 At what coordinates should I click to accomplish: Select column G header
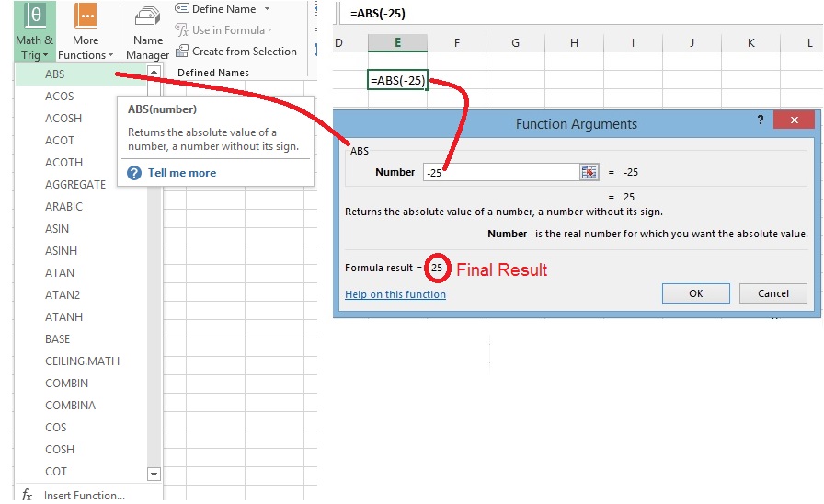click(516, 42)
